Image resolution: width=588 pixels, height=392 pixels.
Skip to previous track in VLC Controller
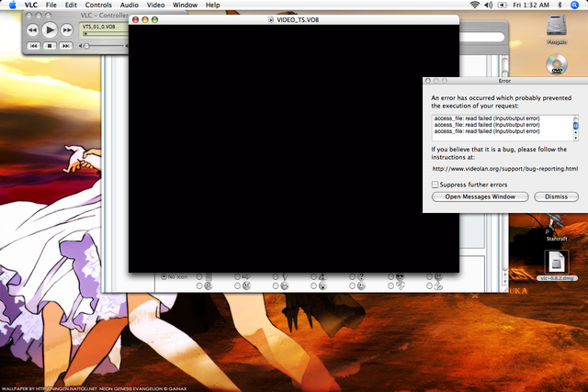point(33,46)
